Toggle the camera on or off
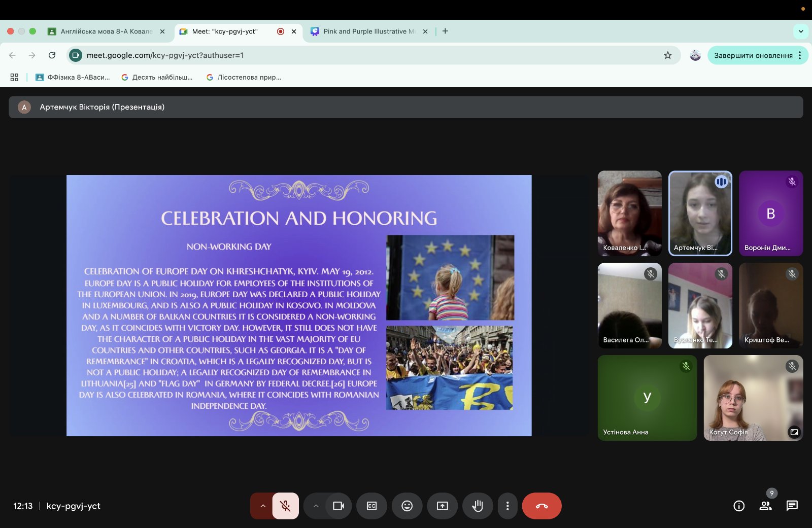 click(x=339, y=506)
